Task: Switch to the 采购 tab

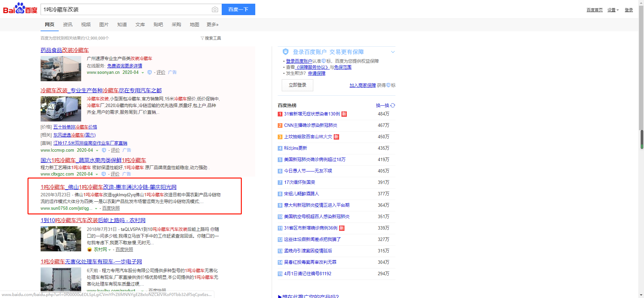Action: coord(176,24)
